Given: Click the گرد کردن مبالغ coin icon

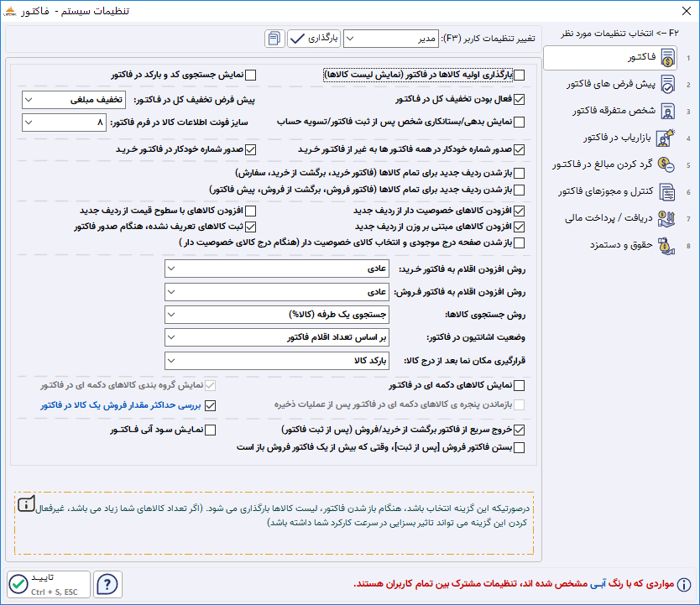Looking at the screenshot, I should (x=666, y=164).
